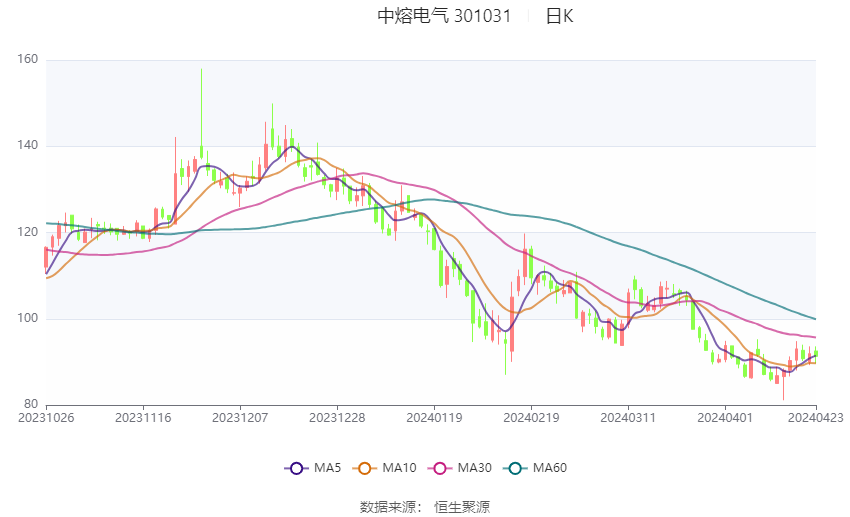850x517 pixels.
Task: Hide the MA5 line via its label
Action: (327, 468)
